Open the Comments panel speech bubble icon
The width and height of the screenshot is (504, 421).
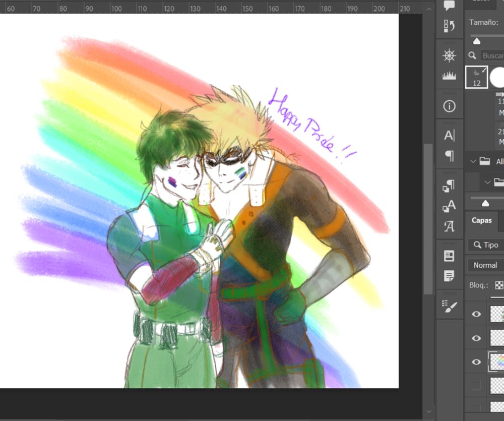click(449, 5)
